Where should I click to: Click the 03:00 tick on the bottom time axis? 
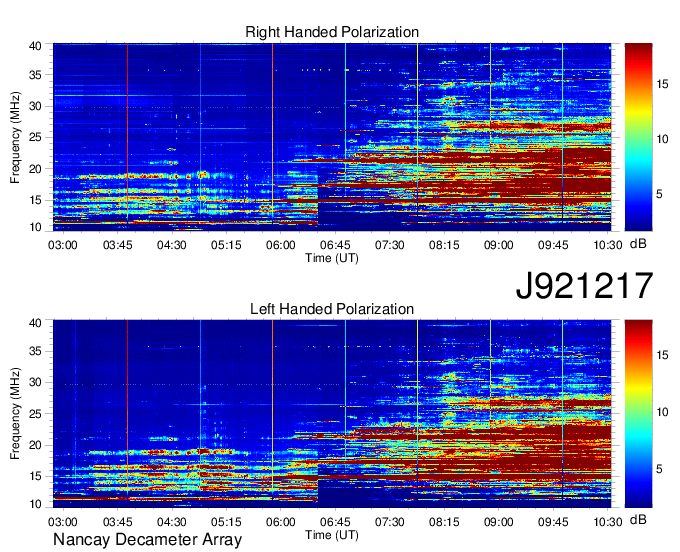click(x=62, y=522)
